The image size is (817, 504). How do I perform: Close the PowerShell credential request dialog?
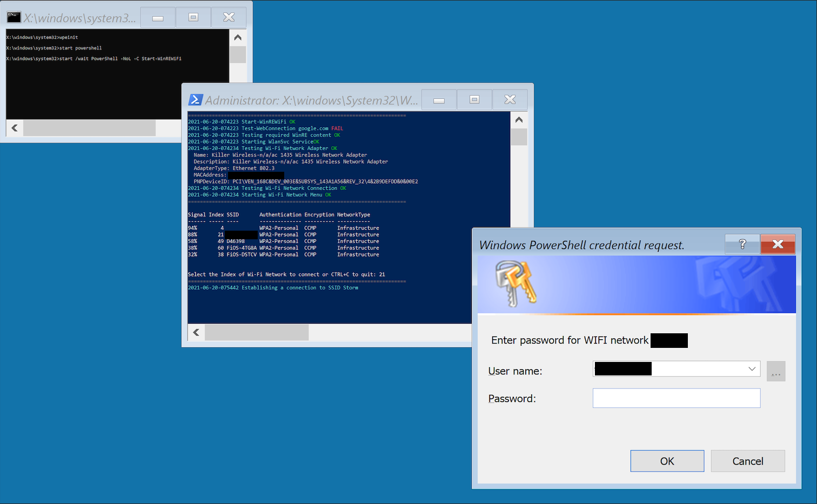click(x=778, y=244)
